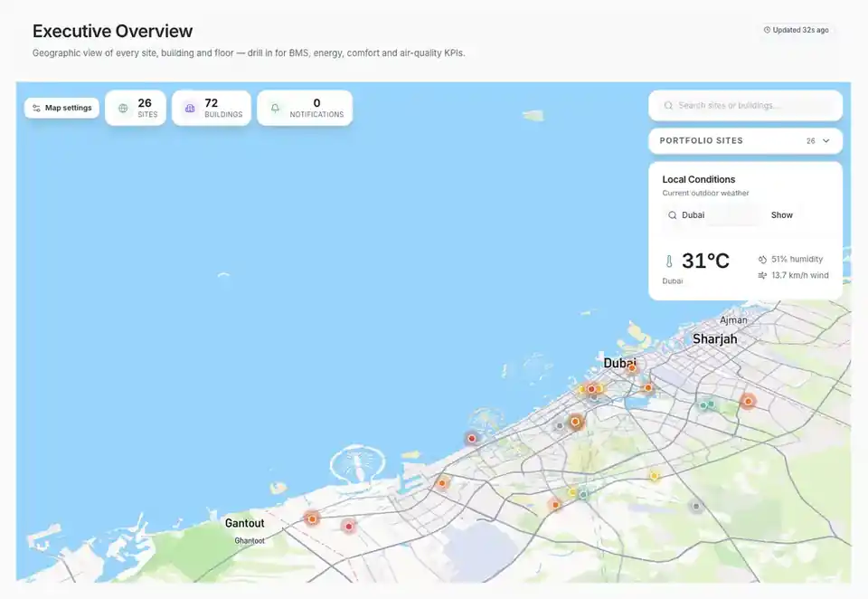Click the thermometer icon beside 31°C
The image size is (868, 599).
669,261
